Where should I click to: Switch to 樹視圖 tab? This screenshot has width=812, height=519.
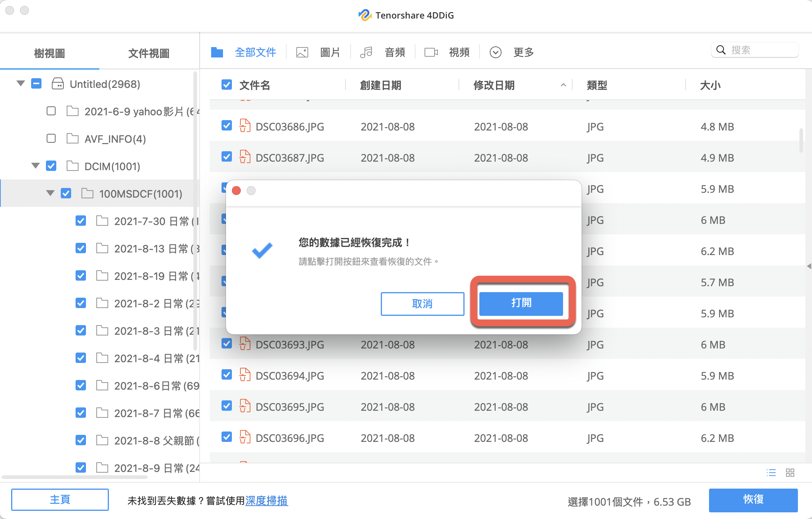pos(50,53)
